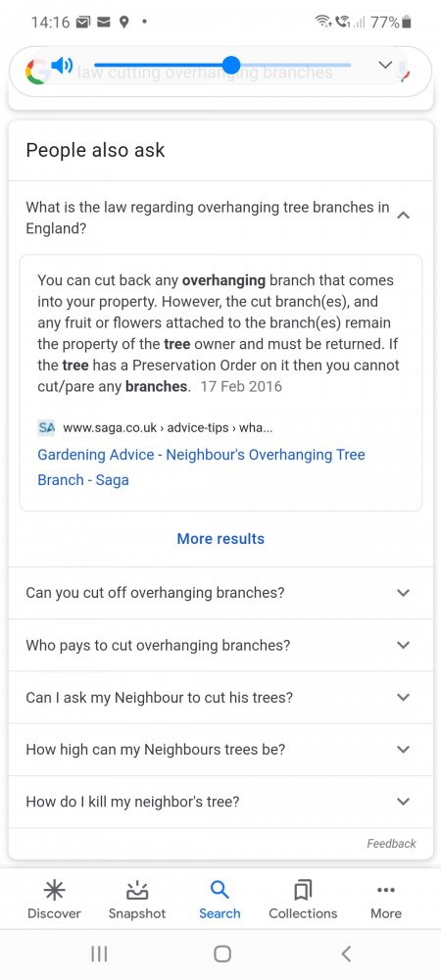
Task: Open Collections bookmark icon
Action: pyautogui.click(x=303, y=890)
